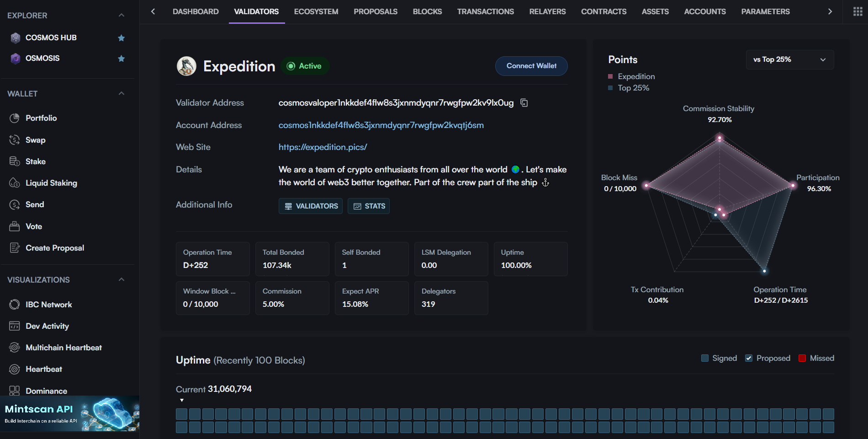Switch to the Relayers tab
The height and width of the screenshot is (439, 868).
point(547,11)
